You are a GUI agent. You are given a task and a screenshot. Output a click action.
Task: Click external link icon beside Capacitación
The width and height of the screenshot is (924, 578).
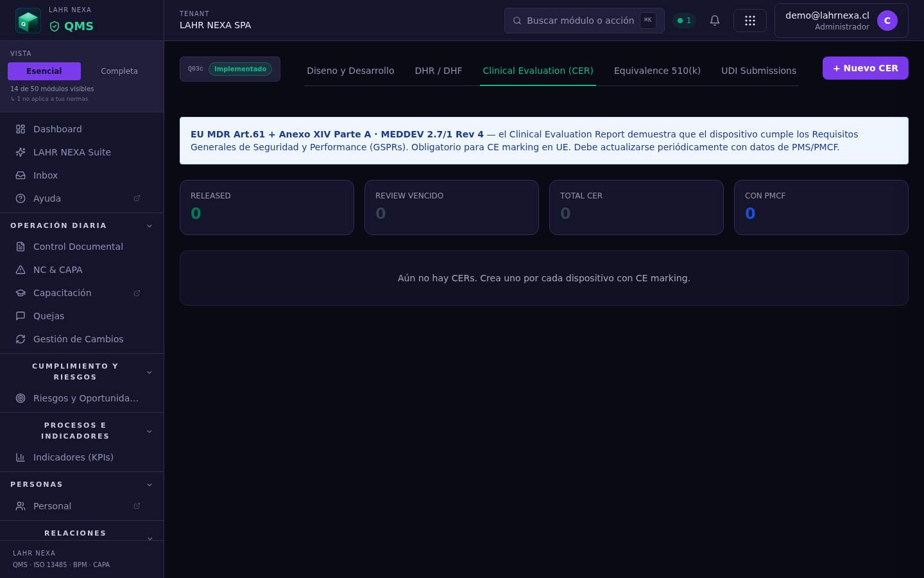tap(137, 293)
